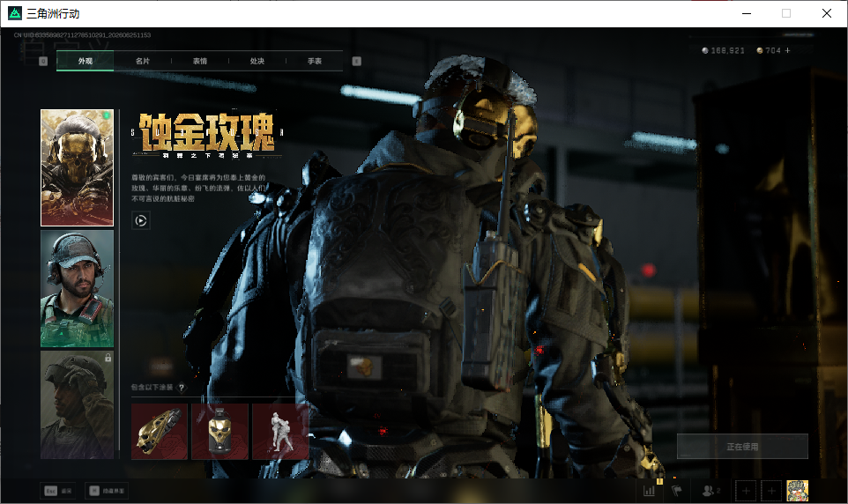Click the first empty squad slot plus
This screenshot has height=504, width=848.
coord(746,491)
